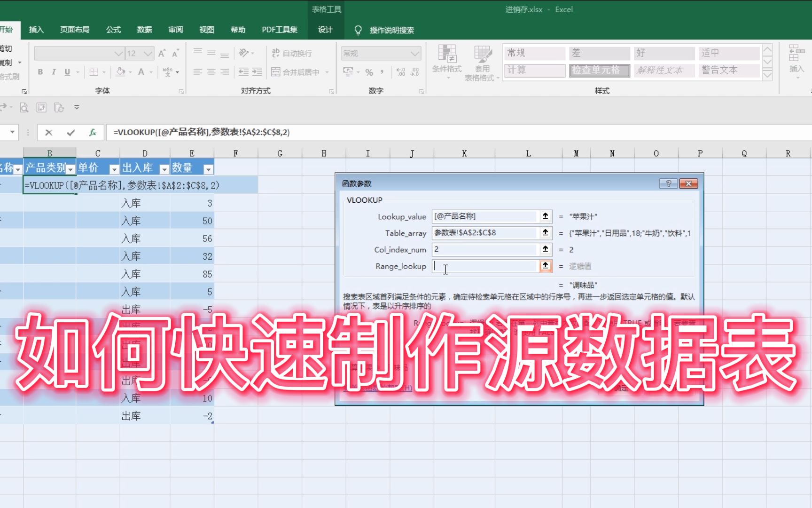Select the 检查单元格 cell style
Image resolution: width=812 pixels, height=508 pixels.
point(599,70)
